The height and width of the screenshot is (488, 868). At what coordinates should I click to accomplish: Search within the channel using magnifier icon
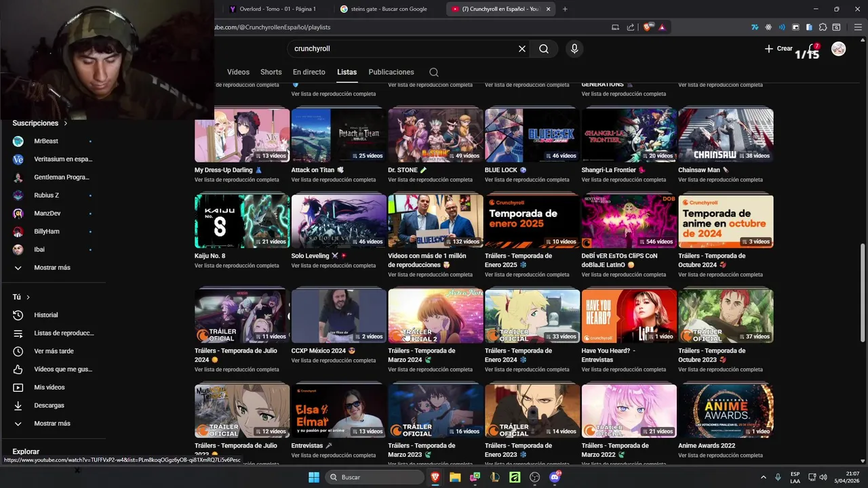point(434,73)
